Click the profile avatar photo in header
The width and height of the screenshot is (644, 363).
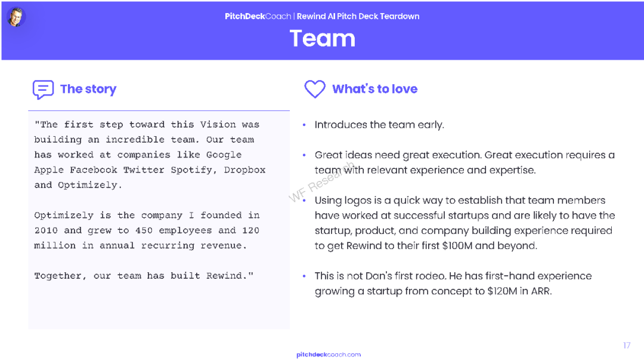point(17,17)
